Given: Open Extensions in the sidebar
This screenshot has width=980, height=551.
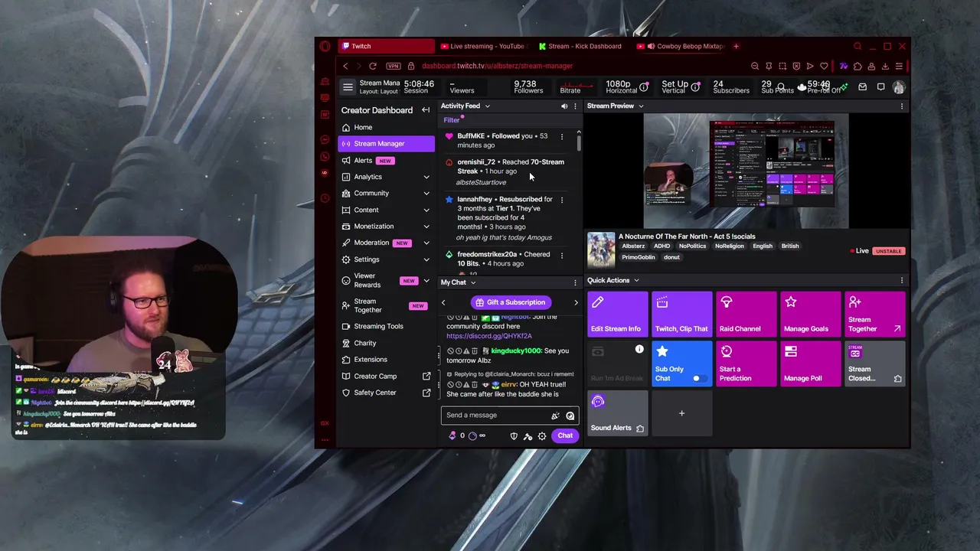Looking at the screenshot, I should (x=386, y=360).
